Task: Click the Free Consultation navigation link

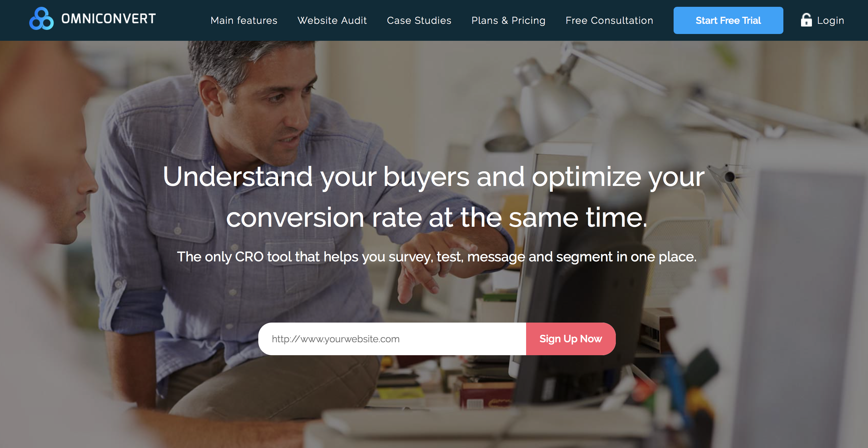Action: (x=609, y=20)
